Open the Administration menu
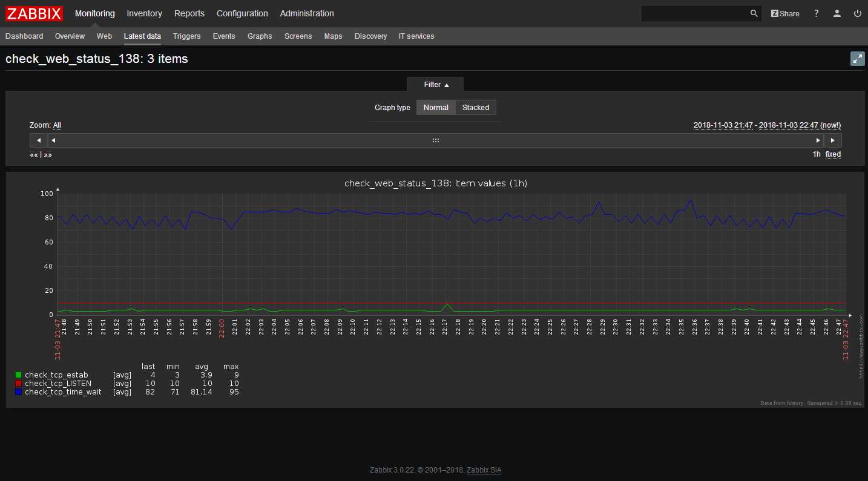 (x=307, y=13)
